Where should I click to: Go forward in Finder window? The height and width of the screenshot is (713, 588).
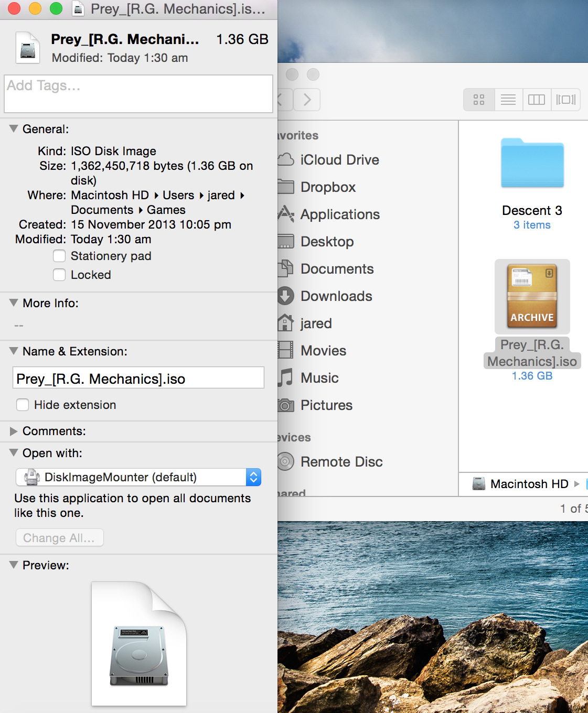307,100
